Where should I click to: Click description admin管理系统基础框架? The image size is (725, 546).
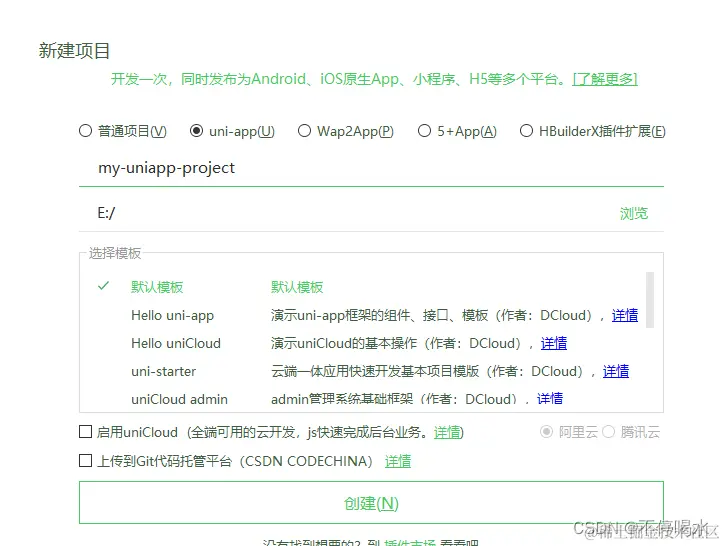tap(342, 399)
